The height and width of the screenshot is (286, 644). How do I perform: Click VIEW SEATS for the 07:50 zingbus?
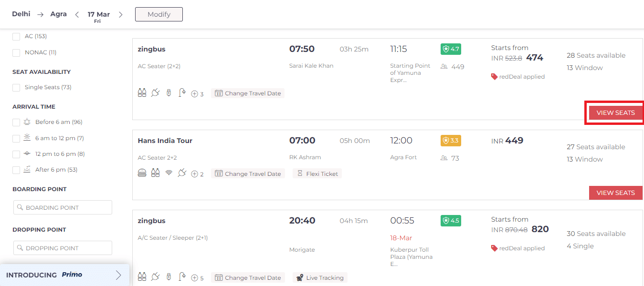point(614,112)
